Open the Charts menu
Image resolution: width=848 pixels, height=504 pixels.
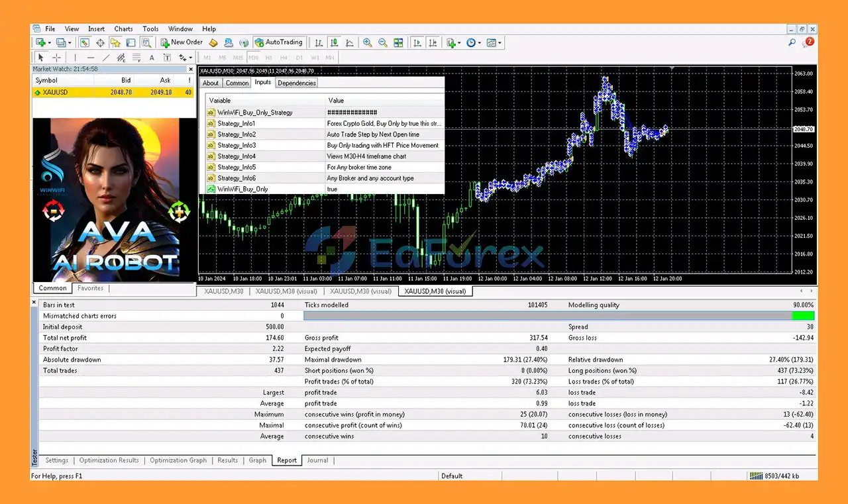pos(123,28)
